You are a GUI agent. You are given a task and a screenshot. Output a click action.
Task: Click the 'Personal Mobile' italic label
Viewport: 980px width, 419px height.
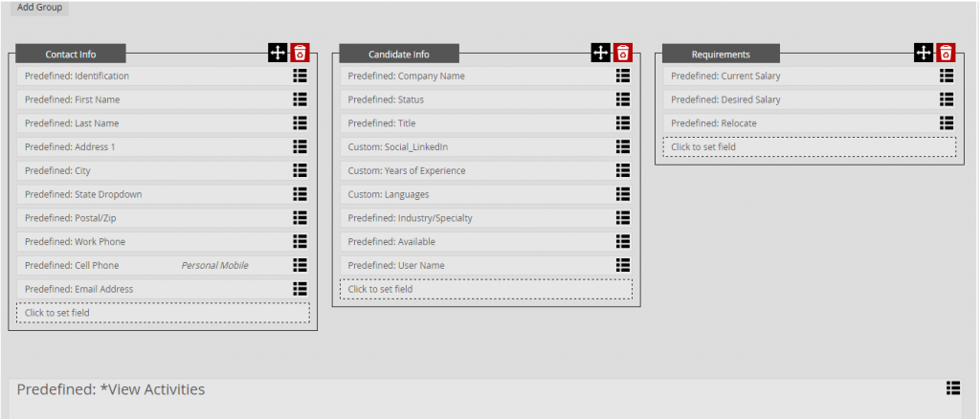(x=215, y=265)
